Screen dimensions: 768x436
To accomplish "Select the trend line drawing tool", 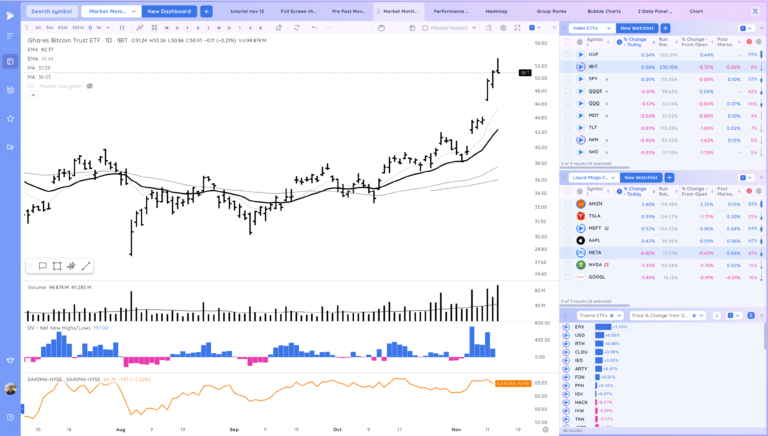I will (86, 266).
